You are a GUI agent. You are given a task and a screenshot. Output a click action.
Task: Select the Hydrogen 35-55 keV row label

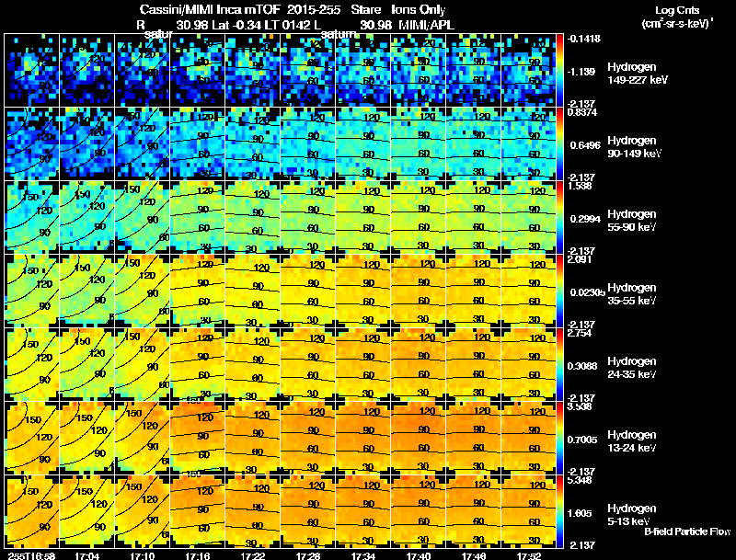pos(632,294)
